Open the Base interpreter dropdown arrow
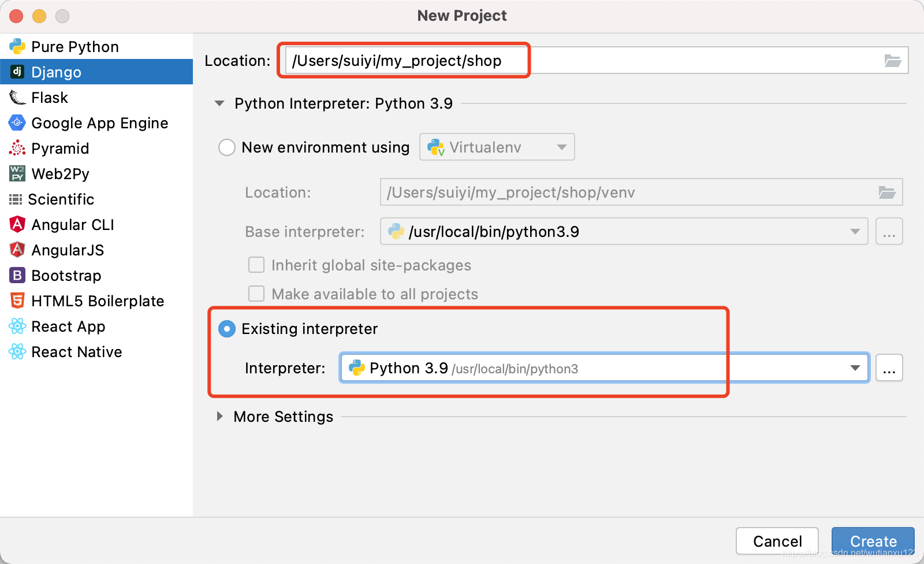The image size is (924, 564). click(855, 232)
